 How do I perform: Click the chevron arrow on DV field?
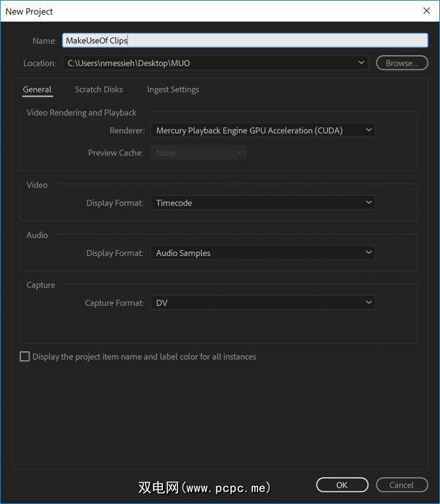[x=369, y=303]
